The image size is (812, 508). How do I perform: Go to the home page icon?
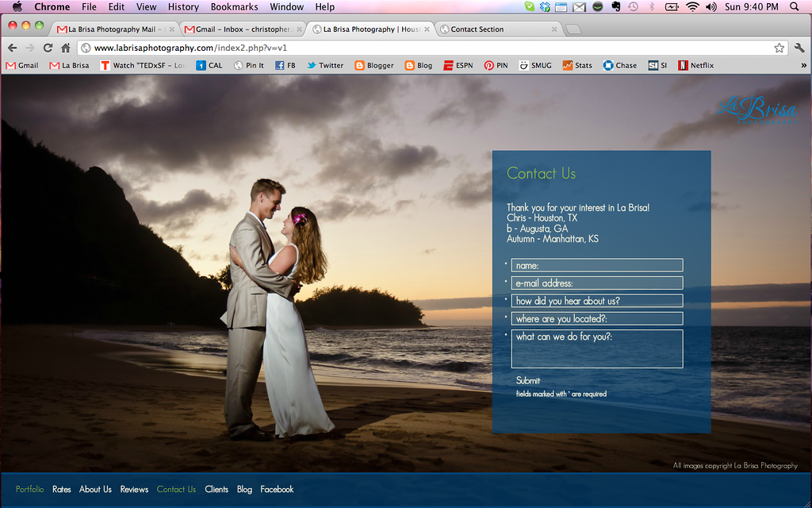pos(65,48)
